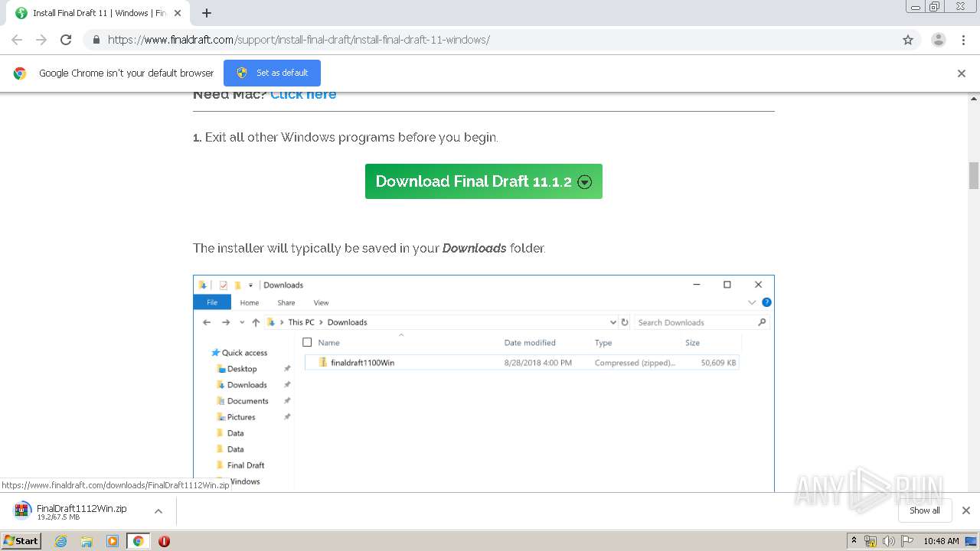This screenshot has width=980, height=551.
Task: Open a new browser tab
Action: (207, 13)
